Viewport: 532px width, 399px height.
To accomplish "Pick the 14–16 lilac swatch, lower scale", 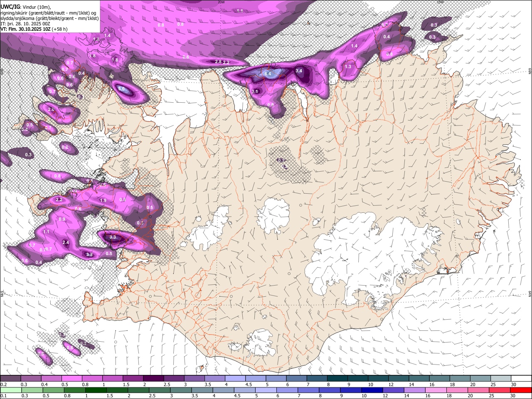I will tap(414, 390).
